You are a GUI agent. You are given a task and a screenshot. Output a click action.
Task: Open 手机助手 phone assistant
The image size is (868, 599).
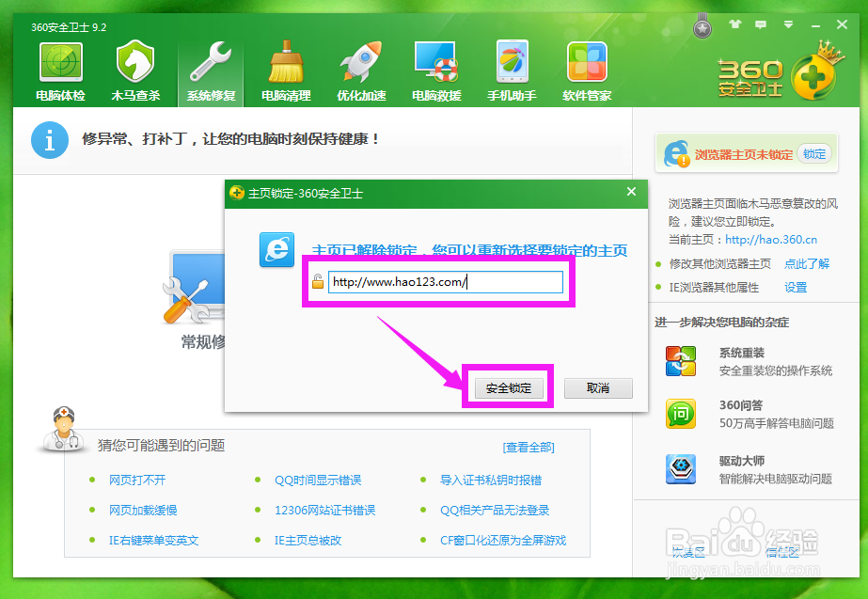point(512,71)
